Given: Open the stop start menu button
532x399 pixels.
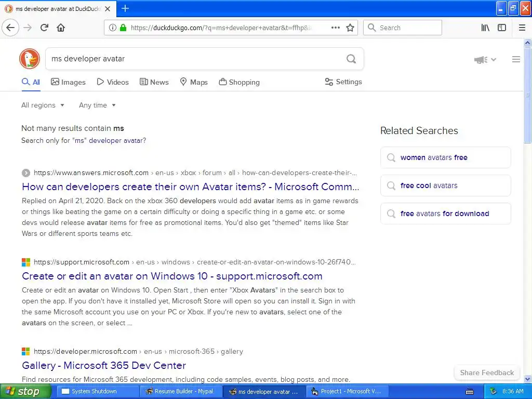Looking at the screenshot, I should (25, 392).
